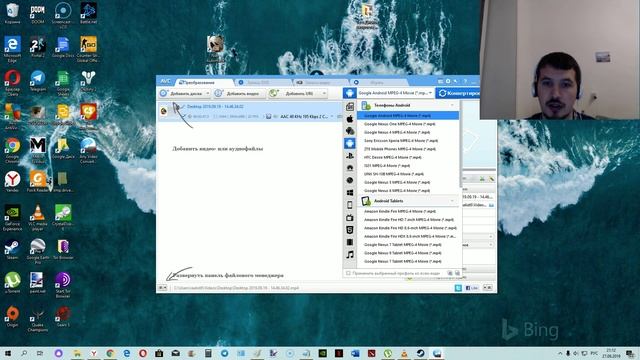Image resolution: width=640 pixels, height=360 pixels.
Task: Click the add video button
Action: (238, 93)
